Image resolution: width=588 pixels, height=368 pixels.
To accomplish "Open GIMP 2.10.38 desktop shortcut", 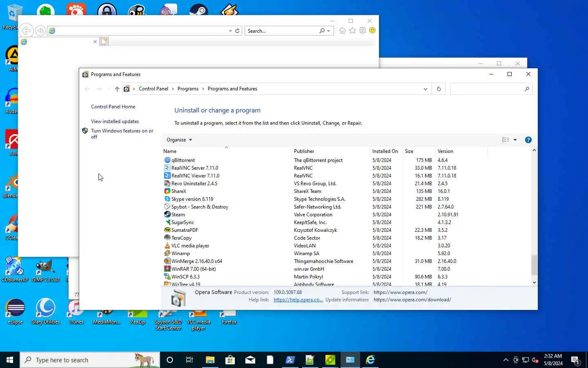I will [46, 270].
